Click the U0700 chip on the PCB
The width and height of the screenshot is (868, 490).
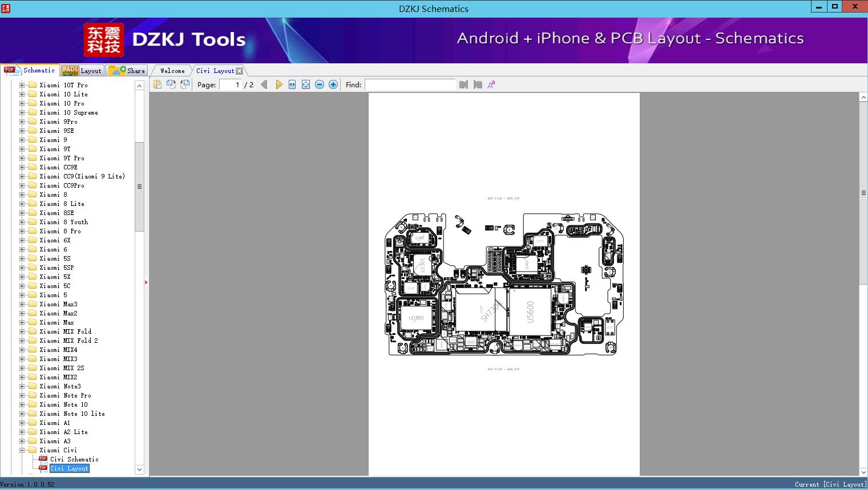pyautogui.click(x=416, y=318)
